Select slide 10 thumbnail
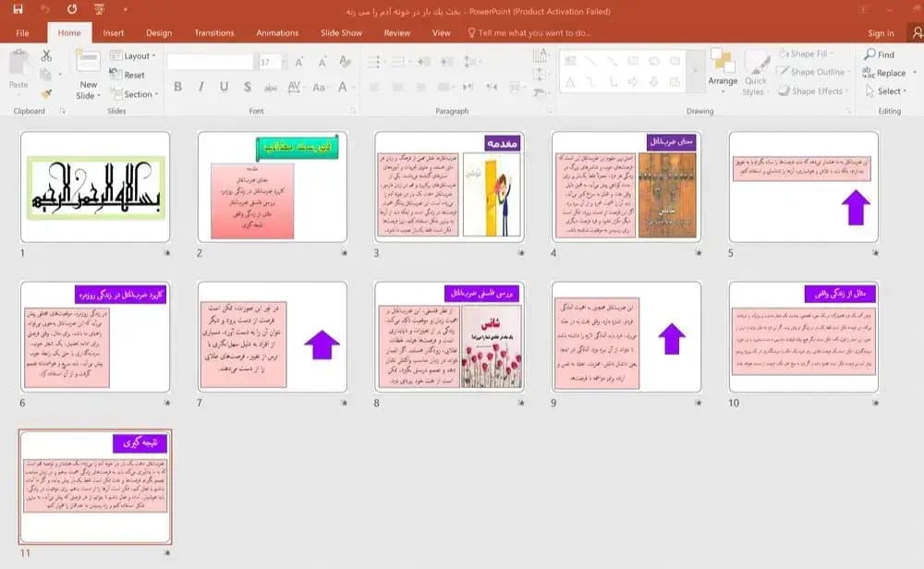924x569 pixels. [x=803, y=337]
